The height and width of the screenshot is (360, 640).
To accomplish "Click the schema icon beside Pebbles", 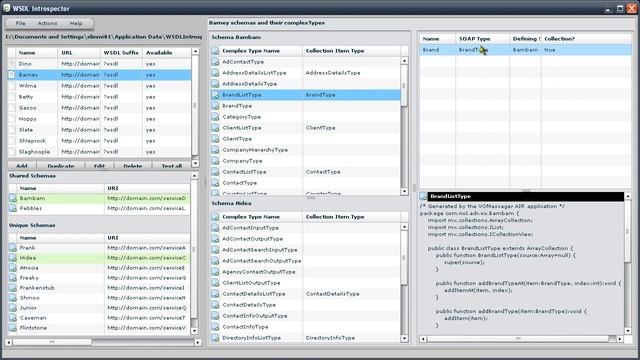I will coord(13,208).
